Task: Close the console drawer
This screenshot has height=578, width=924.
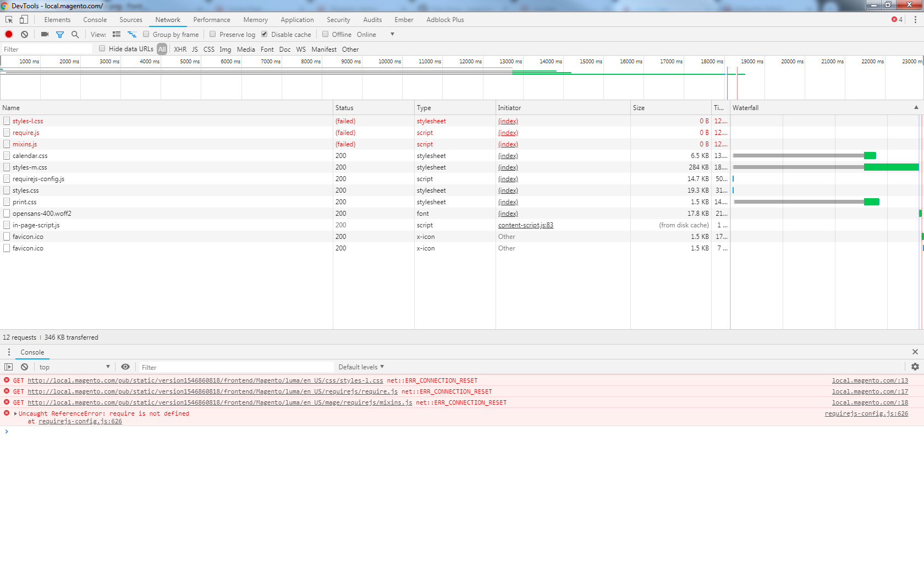Action: tap(915, 352)
